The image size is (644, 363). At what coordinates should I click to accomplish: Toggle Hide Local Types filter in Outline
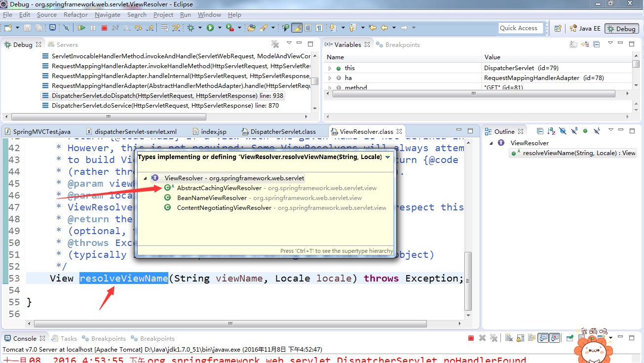pos(597,131)
